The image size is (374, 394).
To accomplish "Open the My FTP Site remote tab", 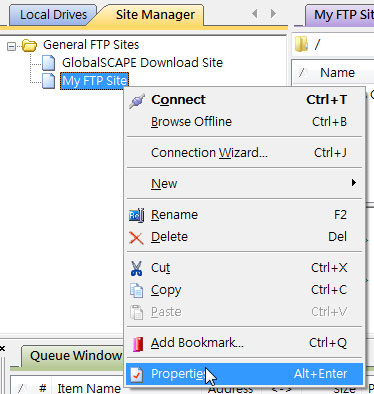I will (x=340, y=15).
